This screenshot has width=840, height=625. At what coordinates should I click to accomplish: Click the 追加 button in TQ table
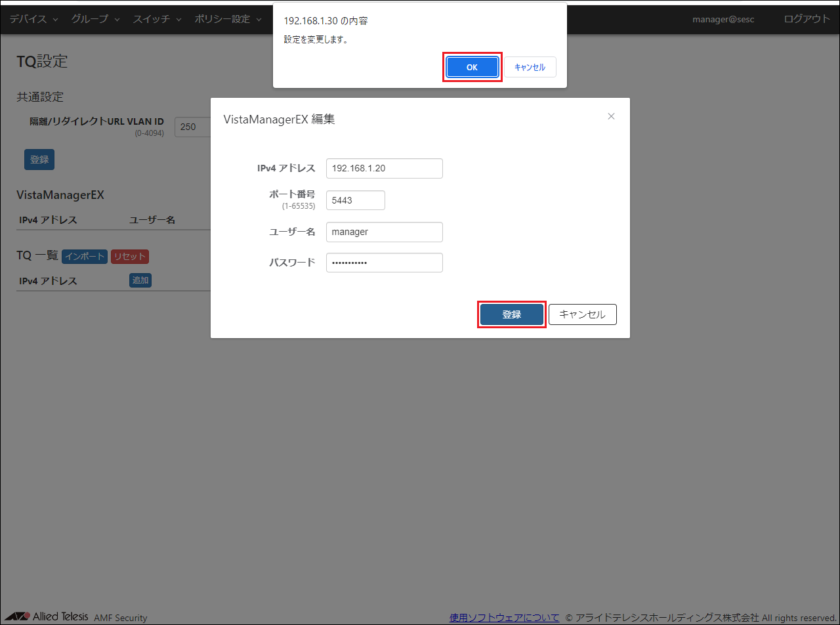pyautogui.click(x=140, y=280)
